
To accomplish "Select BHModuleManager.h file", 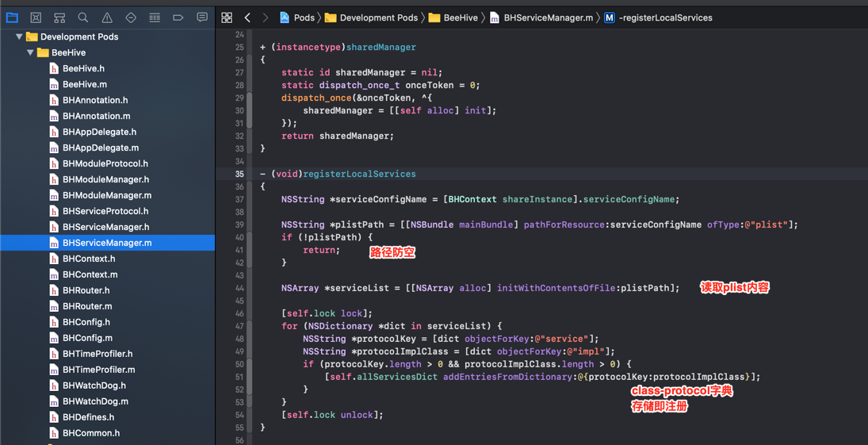I will pyautogui.click(x=105, y=179).
